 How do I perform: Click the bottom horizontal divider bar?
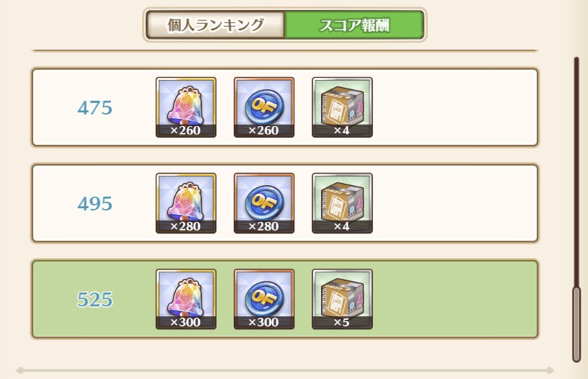285,370
